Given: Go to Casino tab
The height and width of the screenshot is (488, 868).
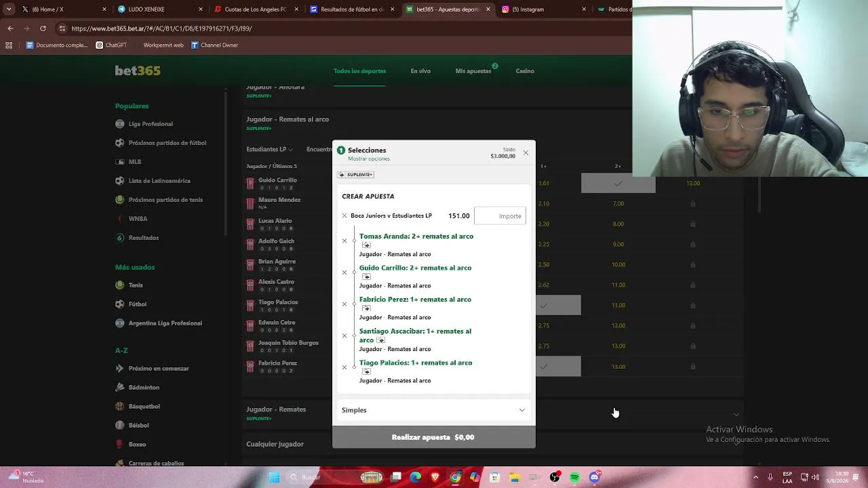Looking at the screenshot, I should [525, 71].
